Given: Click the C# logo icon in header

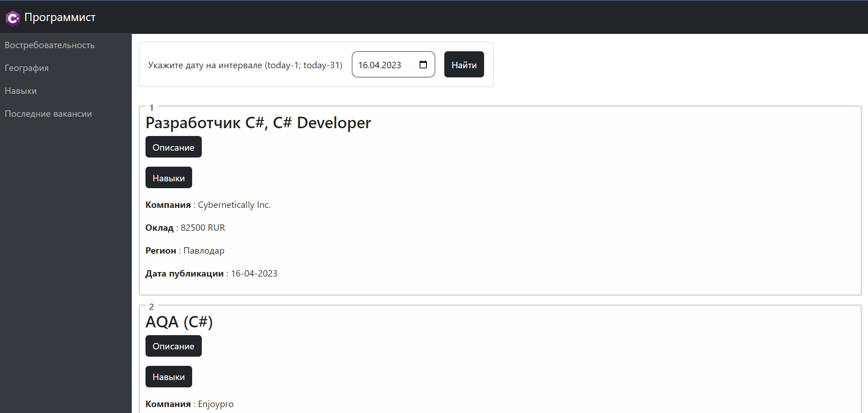Looking at the screenshot, I should pyautogui.click(x=13, y=18).
